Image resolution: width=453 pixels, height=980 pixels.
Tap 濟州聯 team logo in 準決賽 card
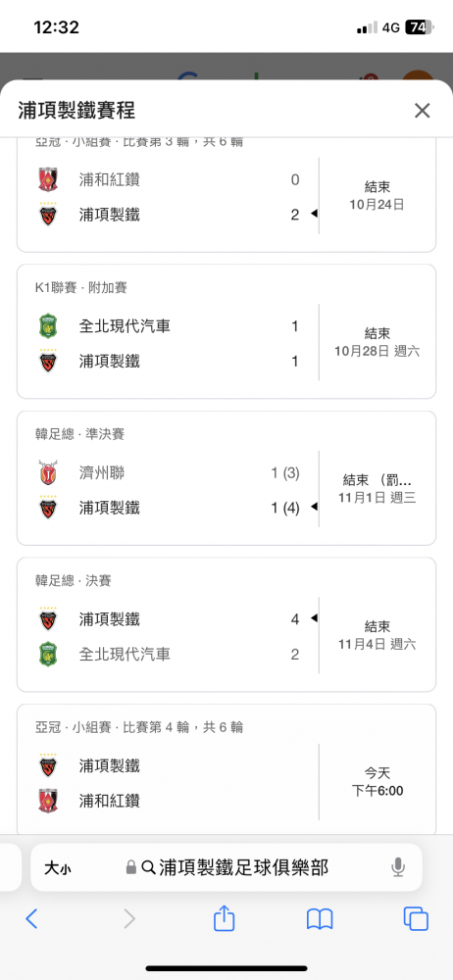tap(48, 473)
